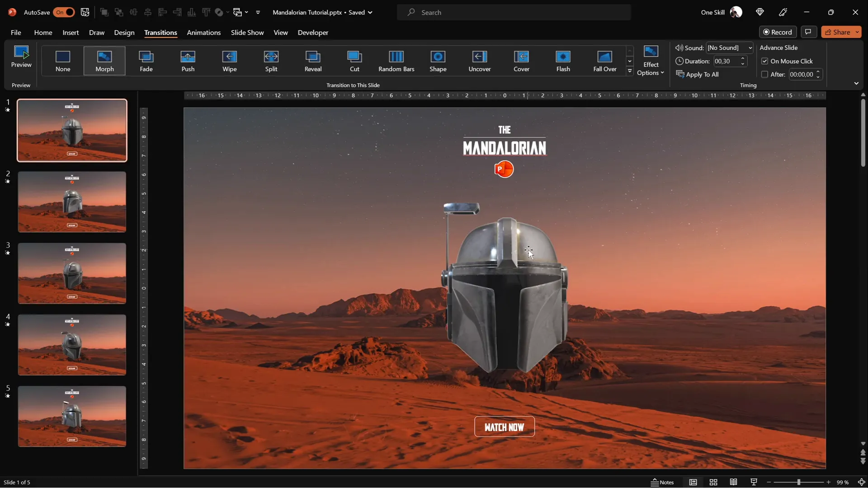Decrease After time with down stepper
The image size is (868, 488).
click(818, 77)
